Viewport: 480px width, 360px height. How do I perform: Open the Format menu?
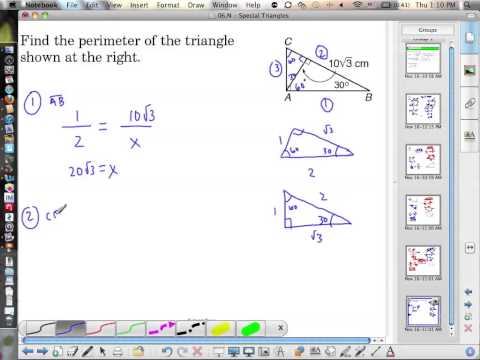coord(168,5)
